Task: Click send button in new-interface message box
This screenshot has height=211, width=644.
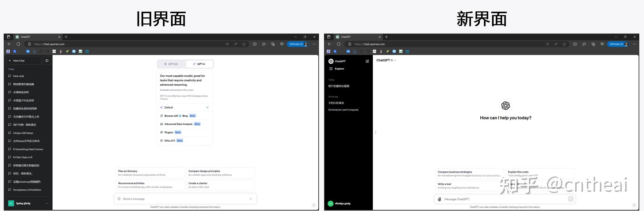Action: click(571, 199)
